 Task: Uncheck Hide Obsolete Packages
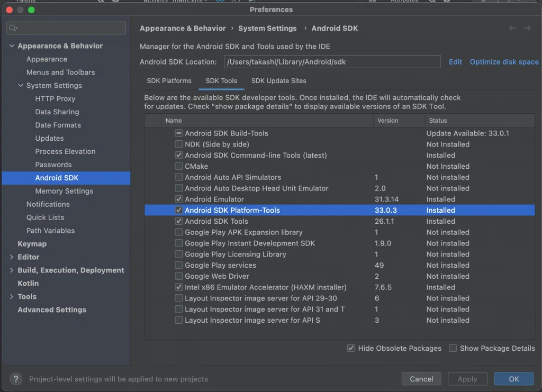coord(351,348)
